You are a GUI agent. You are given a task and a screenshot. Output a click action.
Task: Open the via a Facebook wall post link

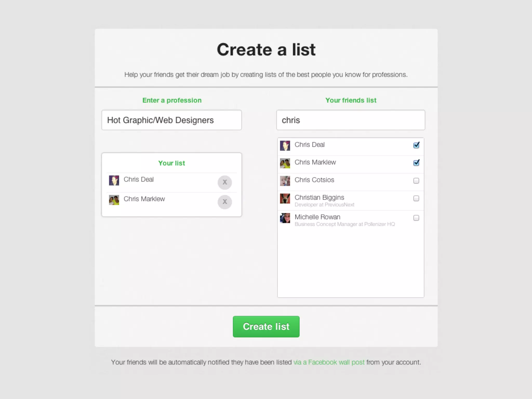(x=329, y=362)
